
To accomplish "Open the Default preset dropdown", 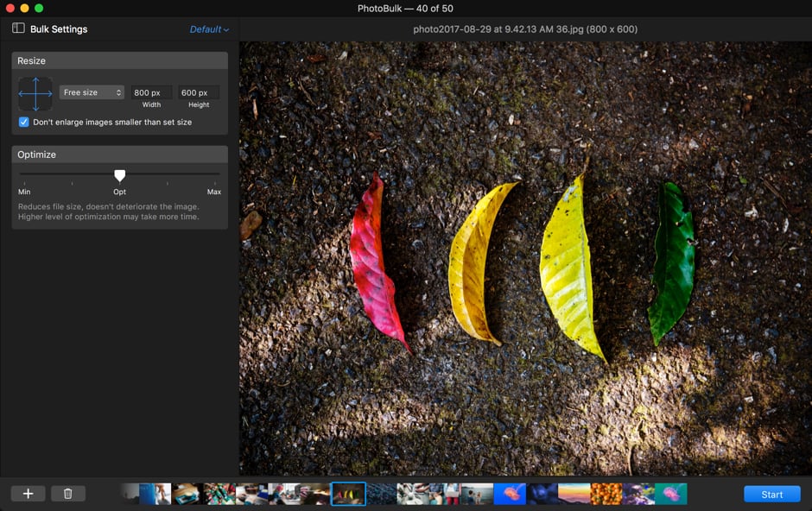I will pos(209,29).
